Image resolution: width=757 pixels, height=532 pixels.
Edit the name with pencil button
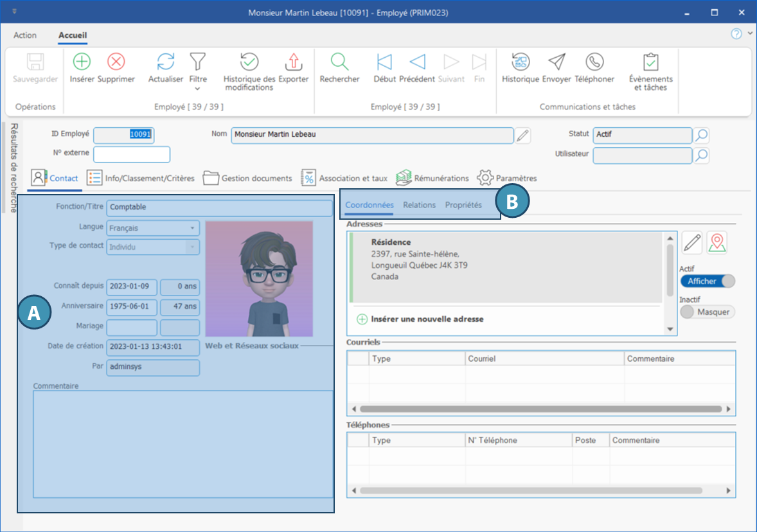click(x=523, y=135)
